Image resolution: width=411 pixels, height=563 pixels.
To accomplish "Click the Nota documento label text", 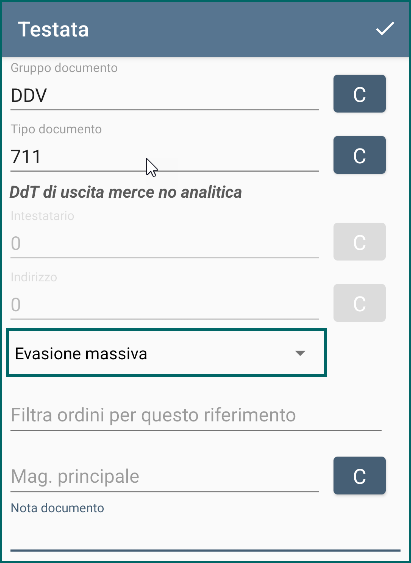I will coord(57,508).
